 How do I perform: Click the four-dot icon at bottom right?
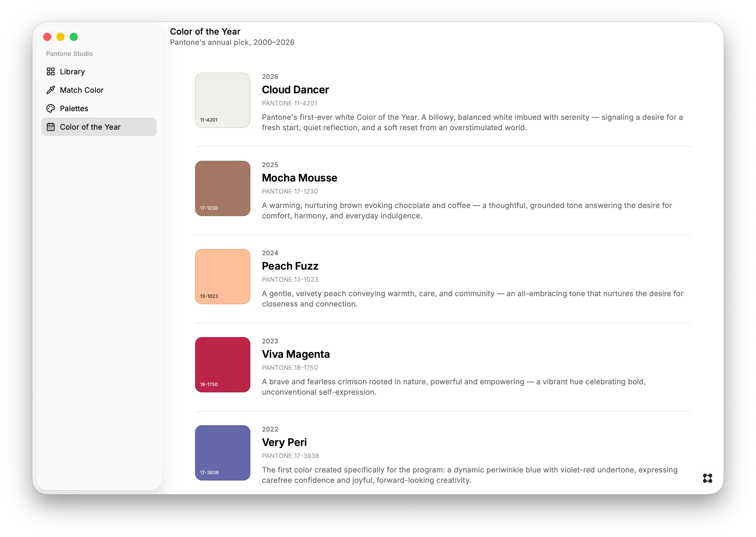pos(707,478)
